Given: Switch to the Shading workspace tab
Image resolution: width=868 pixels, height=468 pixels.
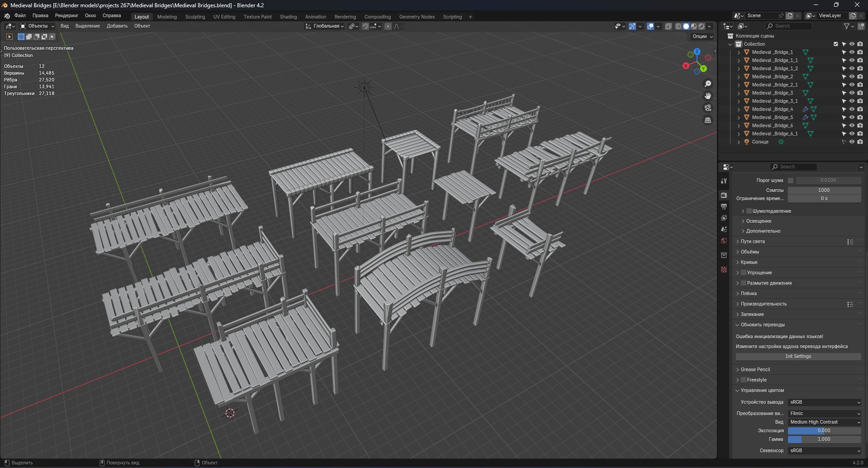Looking at the screenshot, I should 288,17.
